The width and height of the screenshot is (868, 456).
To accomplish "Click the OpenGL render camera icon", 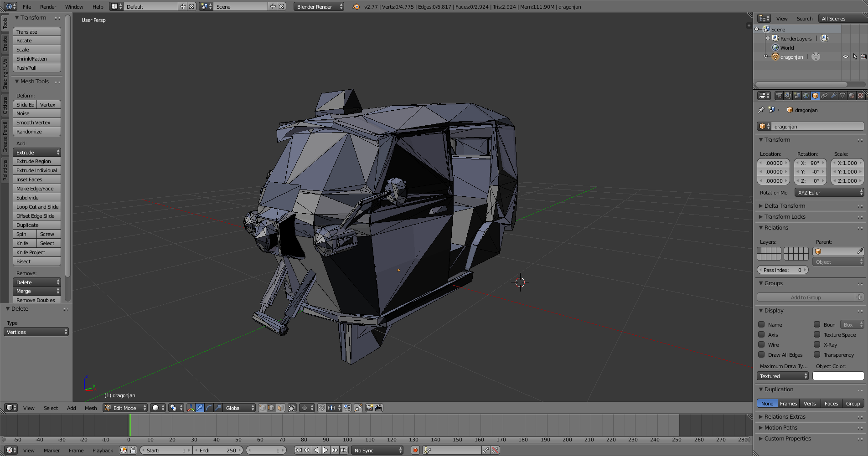I will 369,408.
